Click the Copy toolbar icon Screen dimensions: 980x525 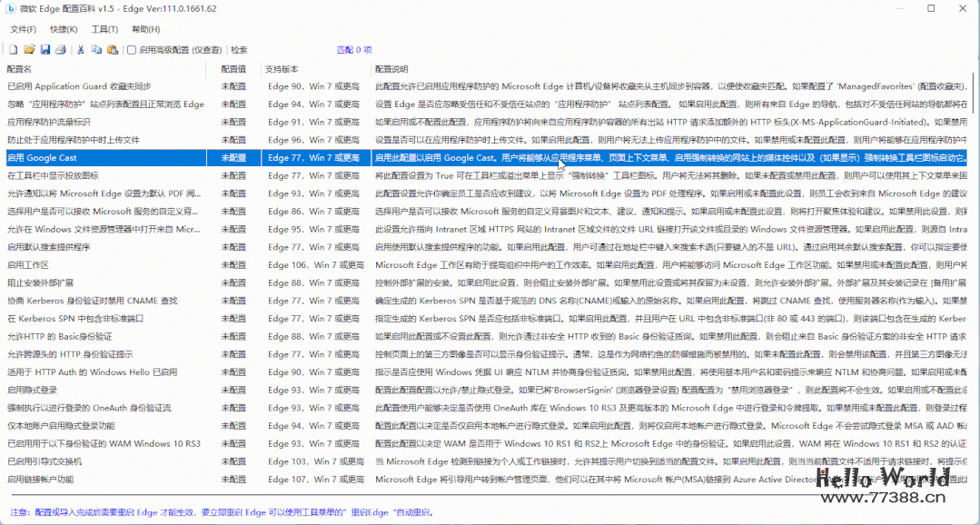tap(98, 50)
